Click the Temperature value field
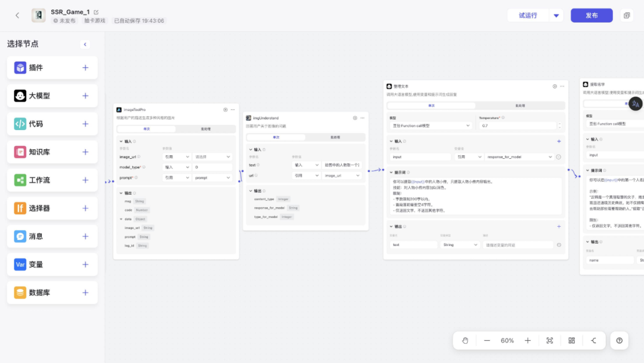Viewport: 644px width, 363px height. (516, 126)
